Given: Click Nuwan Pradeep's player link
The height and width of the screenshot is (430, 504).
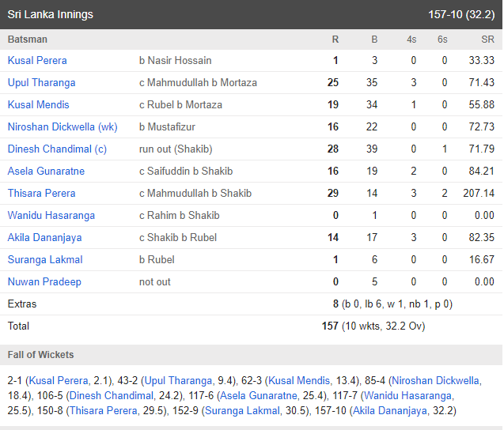Looking at the screenshot, I should pos(44,282).
